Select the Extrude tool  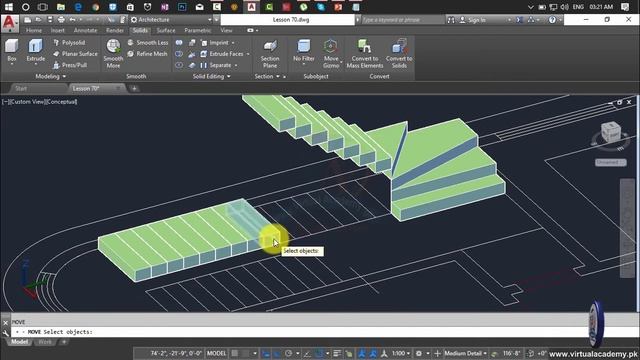(36, 51)
